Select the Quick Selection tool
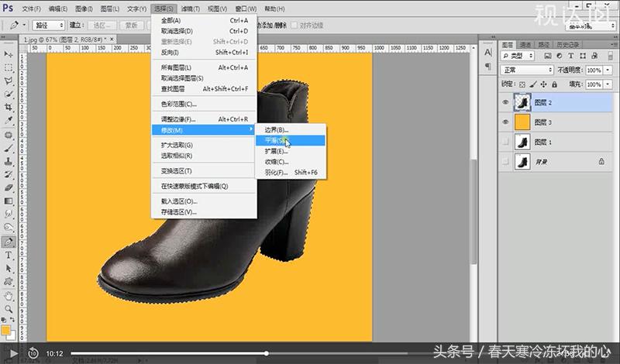This screenshot has width=620, height=364. 9,94
